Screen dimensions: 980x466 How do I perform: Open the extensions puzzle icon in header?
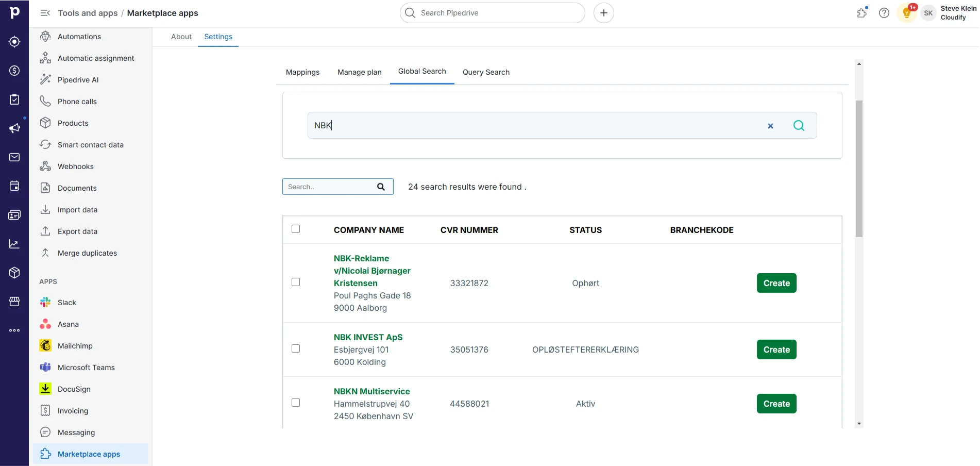pyautogui.click(x=862, y=13)
